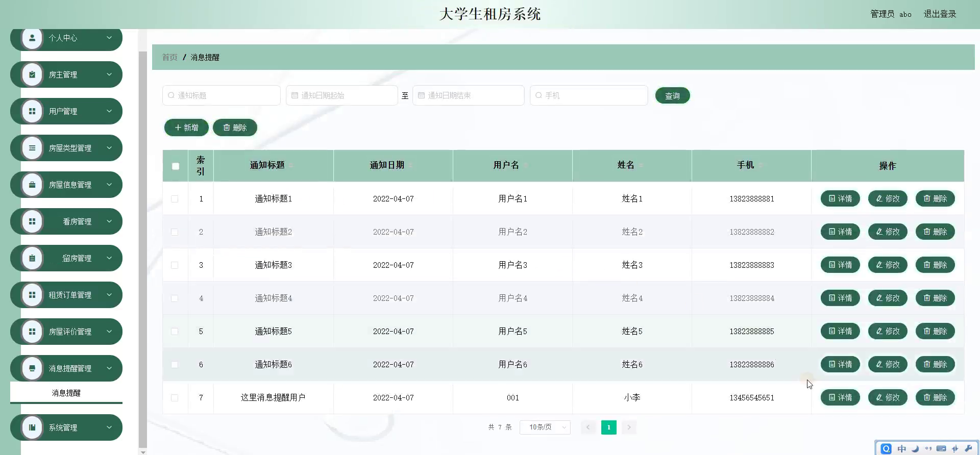The image size is (980, 455).
Task: Click the sort icon on 姓名 column
Action: coord(641,165)
